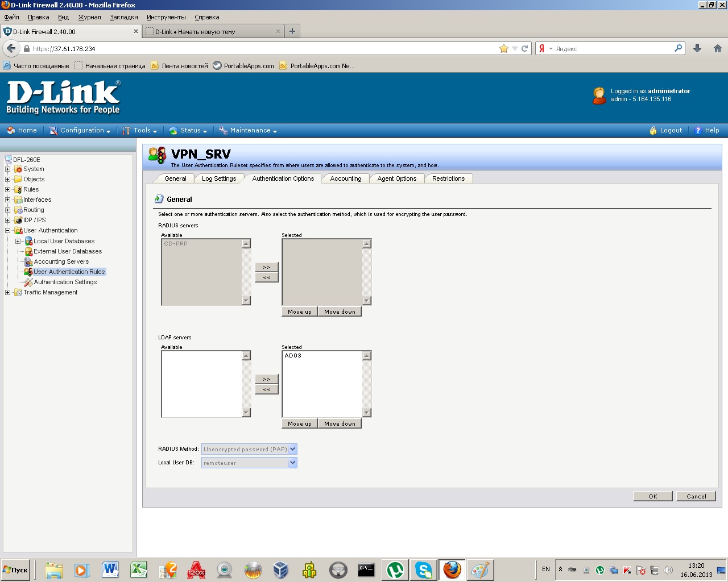Click the Authentication Settings tools icon in tree

28,282
